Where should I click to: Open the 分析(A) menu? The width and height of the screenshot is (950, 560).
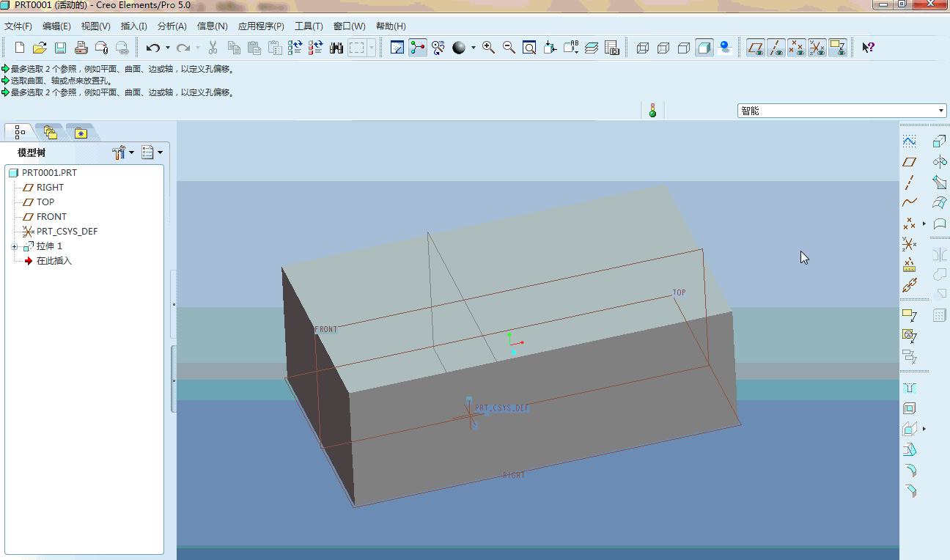click(172, 26)
